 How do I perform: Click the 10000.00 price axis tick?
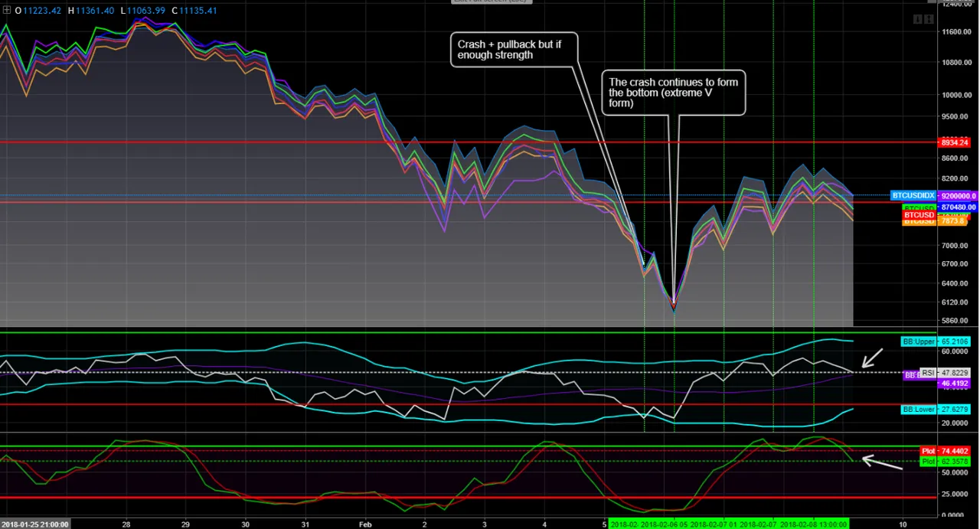tap(955, 96)
